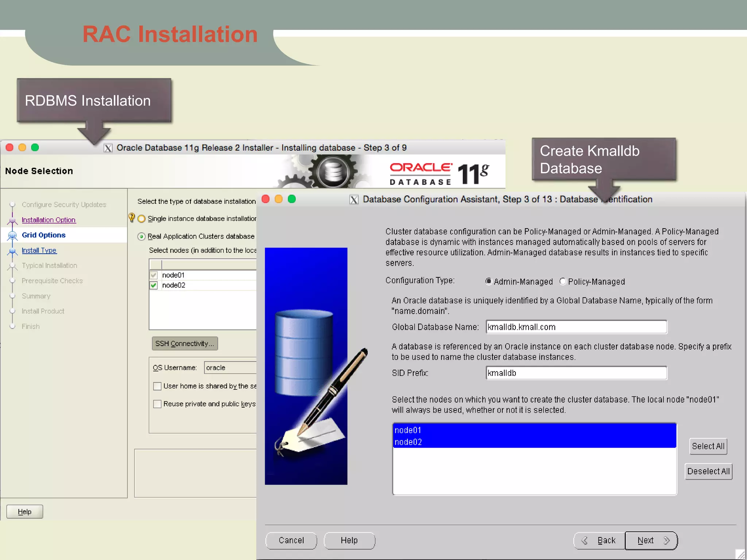This screenshot has width=747, height=560.
Task: Open SSH Connectivity settings
Action: 185,343
